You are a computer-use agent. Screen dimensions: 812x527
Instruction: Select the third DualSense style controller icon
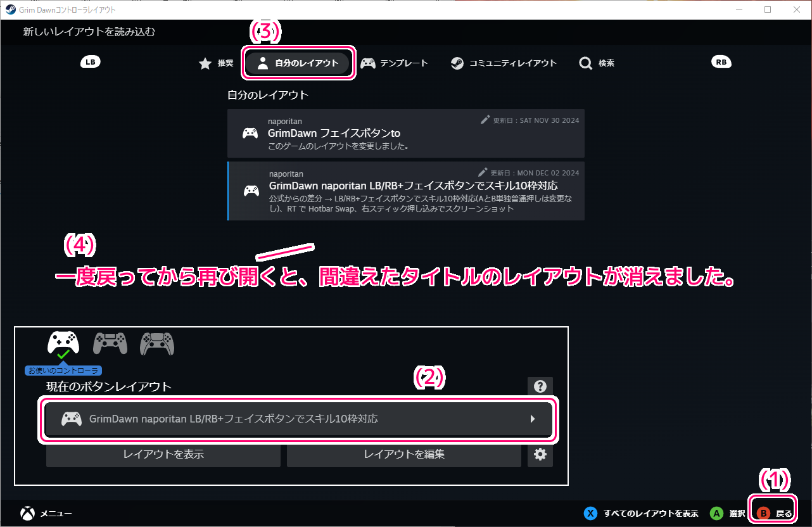click(x=157, y=343)
